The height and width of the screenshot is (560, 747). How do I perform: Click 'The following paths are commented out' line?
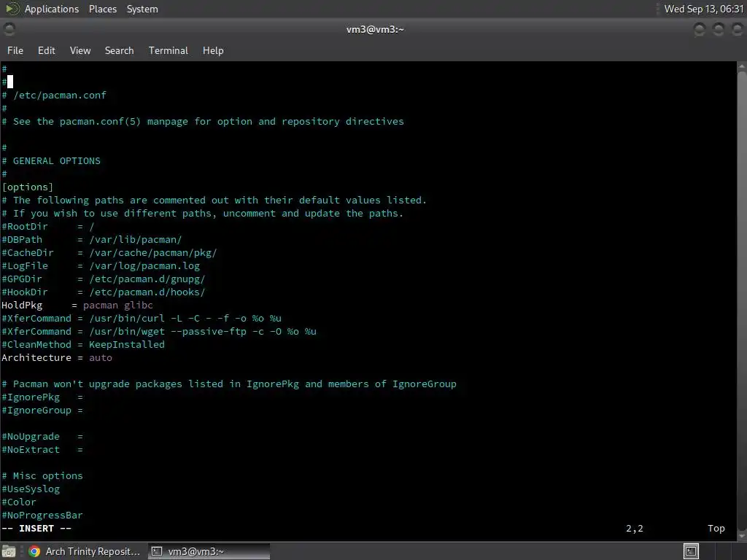[x=214, y=201]
